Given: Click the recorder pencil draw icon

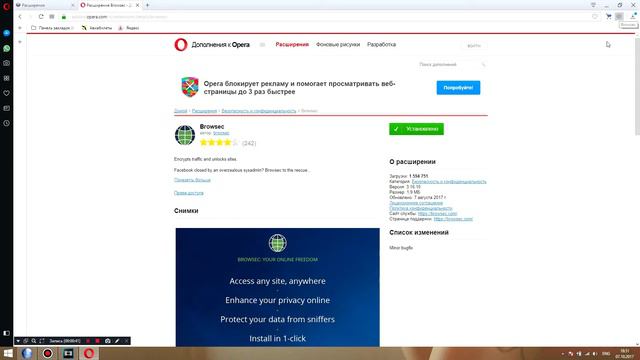Looking at the screenshot, I should (x=117, y=341).
